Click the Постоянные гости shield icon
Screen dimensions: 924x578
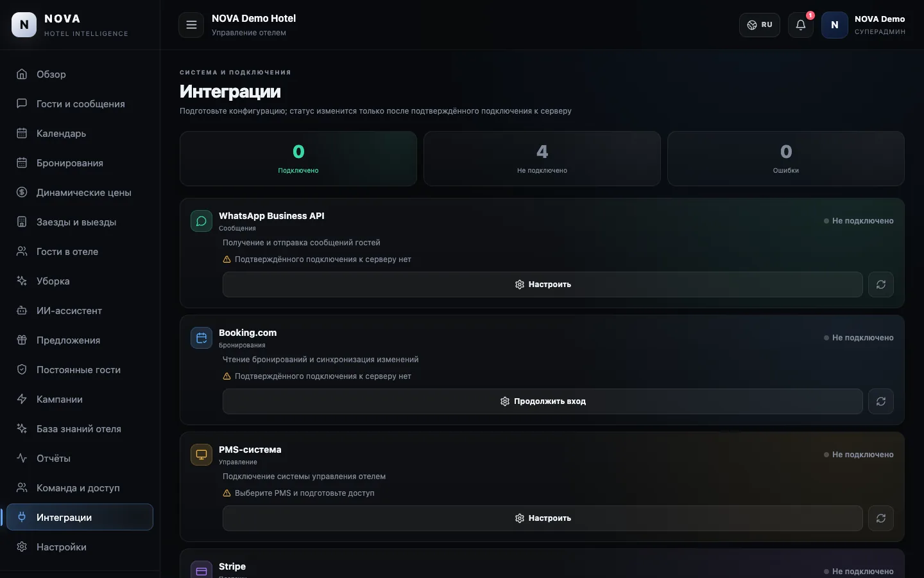click(22, 369)
